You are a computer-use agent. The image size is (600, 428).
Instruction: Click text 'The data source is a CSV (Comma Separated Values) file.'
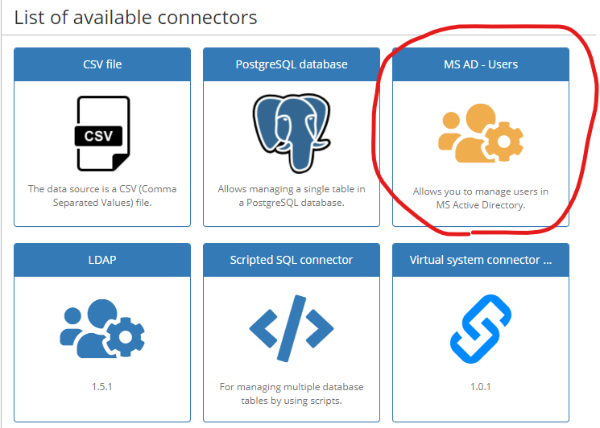point(102,195)
